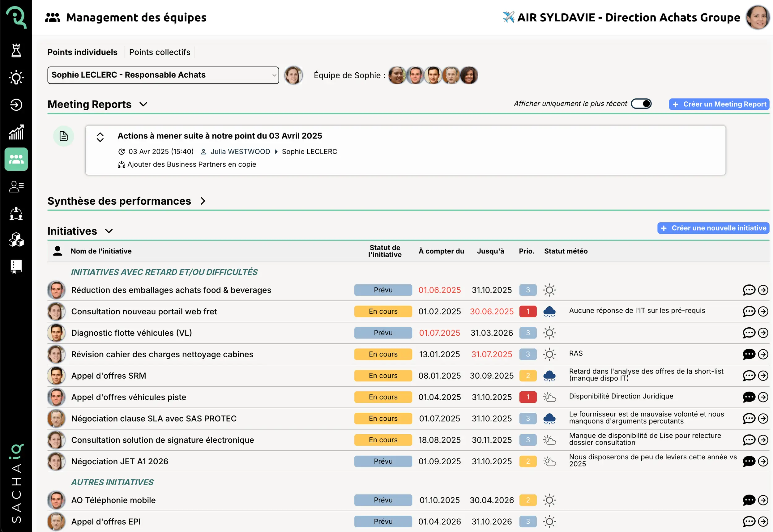Viewport: 773px width, 532px height.
Task: Click Ajouter des Business Partners en copie
Action: (x=191, y=164)
